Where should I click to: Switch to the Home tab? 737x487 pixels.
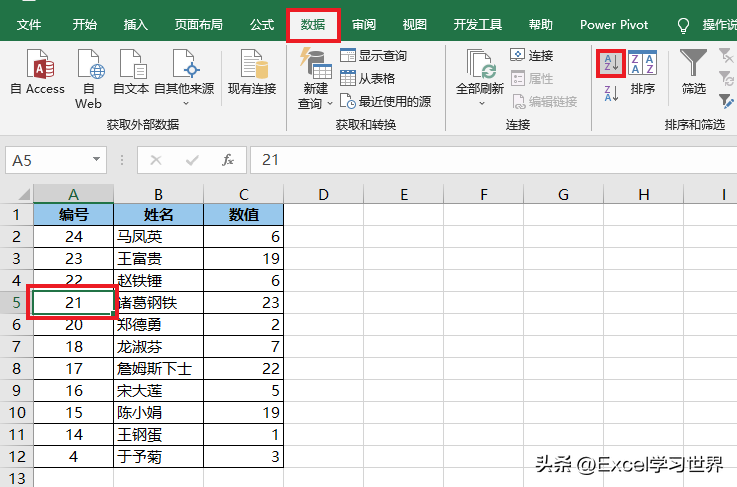pyautogui.click(x=85, y=24)
